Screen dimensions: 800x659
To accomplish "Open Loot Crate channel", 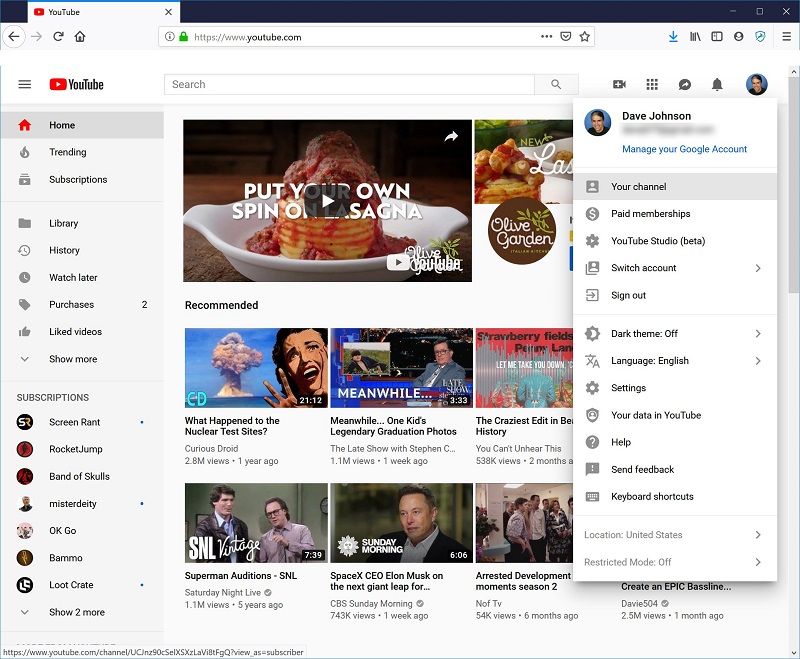I will point(82,585).
